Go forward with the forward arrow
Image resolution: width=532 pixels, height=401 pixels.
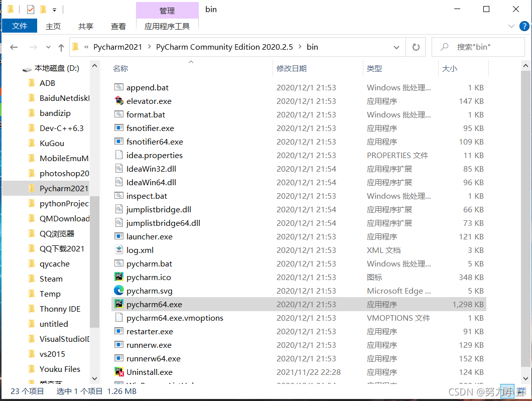click(x=33, y=47)
